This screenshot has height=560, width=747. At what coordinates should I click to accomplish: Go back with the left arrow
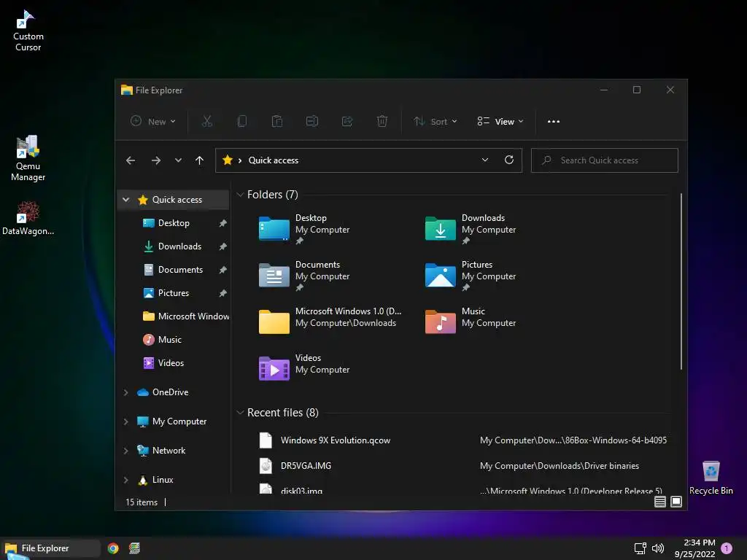tap(131, 160)
